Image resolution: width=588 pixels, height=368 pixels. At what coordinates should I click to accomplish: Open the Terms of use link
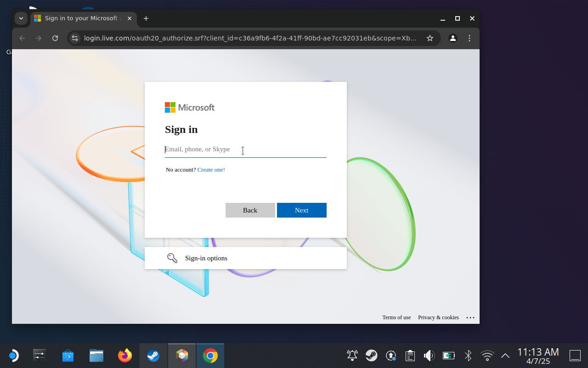(396, 317)
